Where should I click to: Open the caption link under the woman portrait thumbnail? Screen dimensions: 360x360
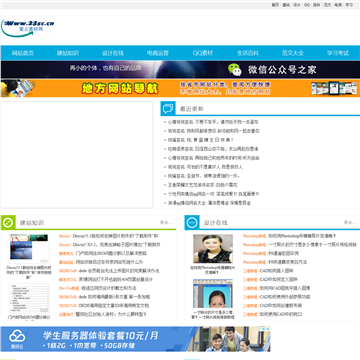click(x=213, y=270)
